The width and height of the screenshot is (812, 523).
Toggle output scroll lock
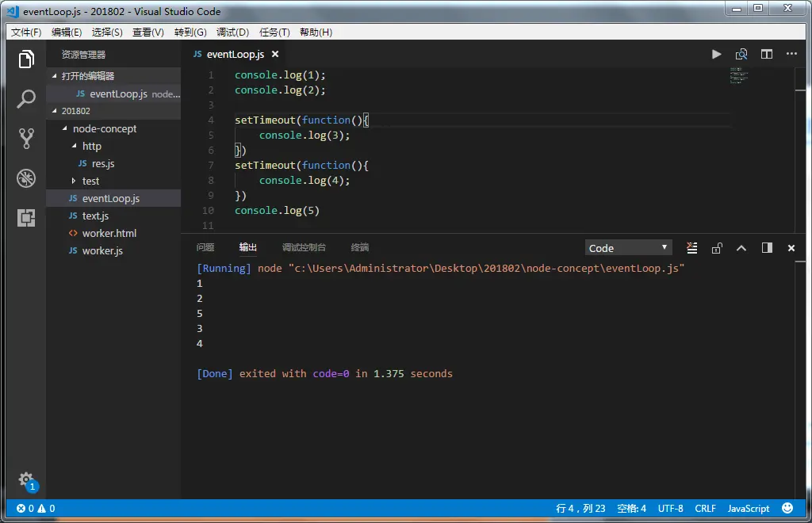[x=717, y=248]
